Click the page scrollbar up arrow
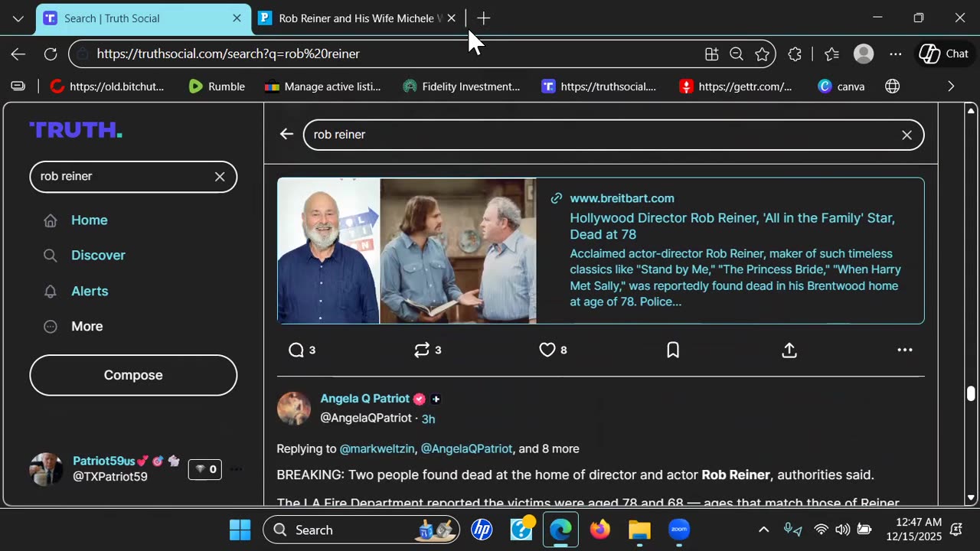Viewport: 980px width, 551px height. point(971,111)
